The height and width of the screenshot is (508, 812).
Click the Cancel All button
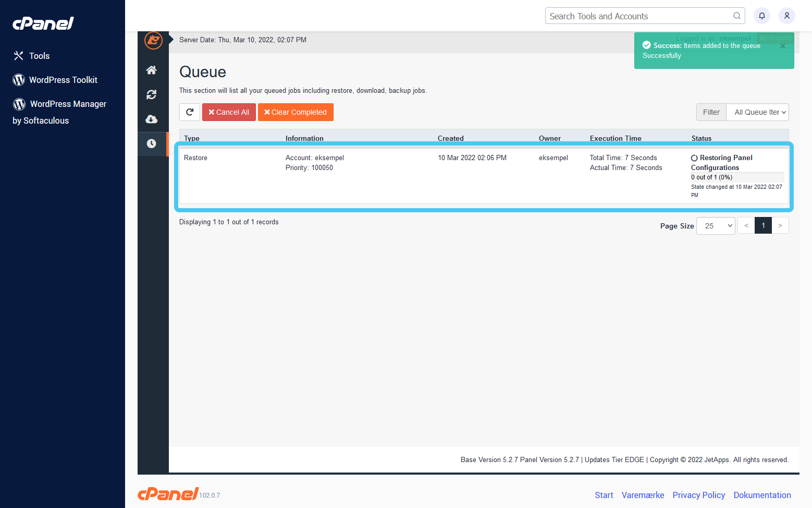point(228,112)
